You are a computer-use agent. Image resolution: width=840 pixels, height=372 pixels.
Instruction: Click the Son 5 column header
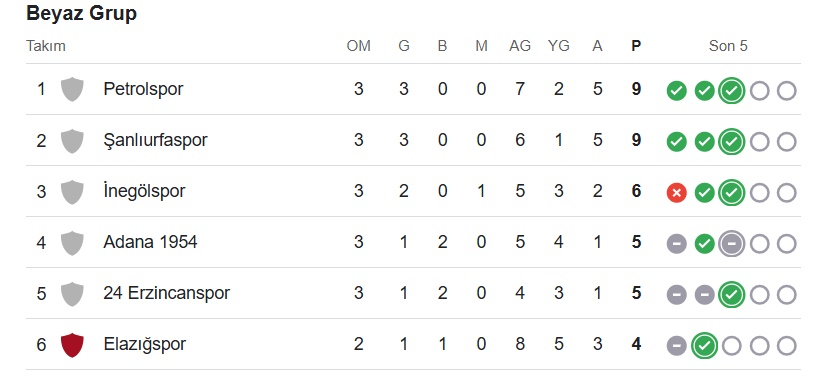tap(728, 46)
